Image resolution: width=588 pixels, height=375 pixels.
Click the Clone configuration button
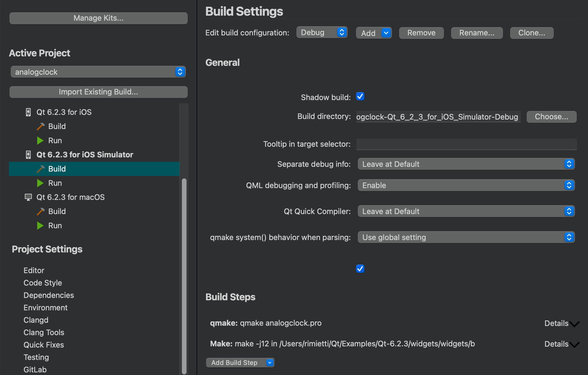coord(531,33)
